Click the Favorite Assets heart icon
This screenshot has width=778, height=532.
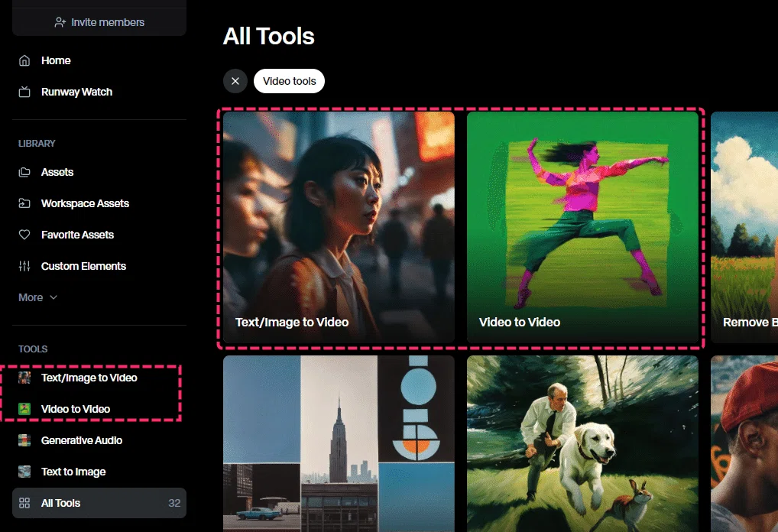[x=24, y=235]
